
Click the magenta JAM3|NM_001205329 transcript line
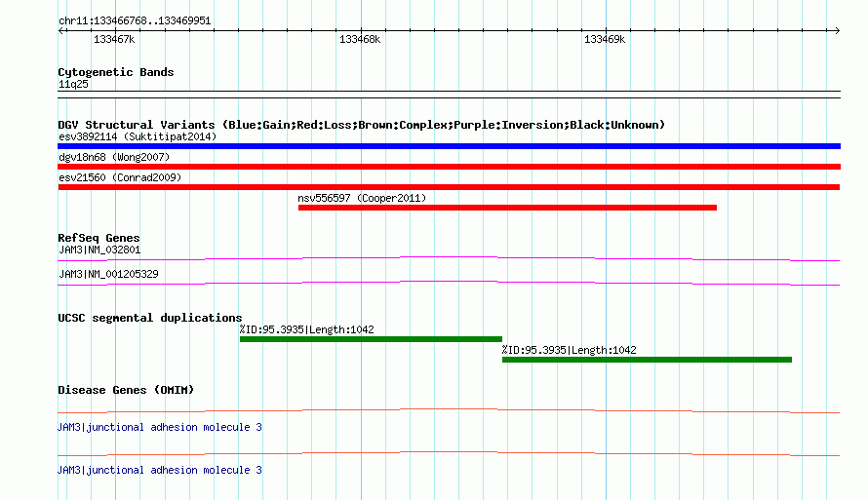[449, 283]
